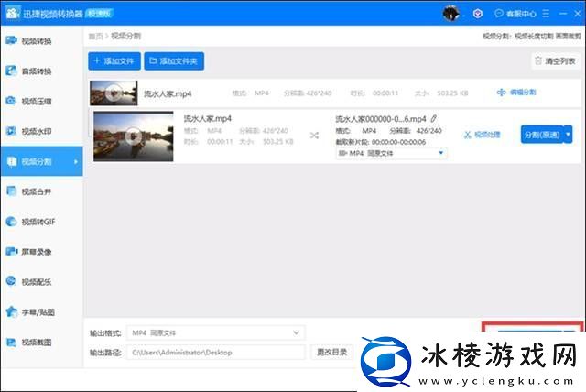Close the converter window
Viewport: 586px width, 392px height.
click(578, 14)
